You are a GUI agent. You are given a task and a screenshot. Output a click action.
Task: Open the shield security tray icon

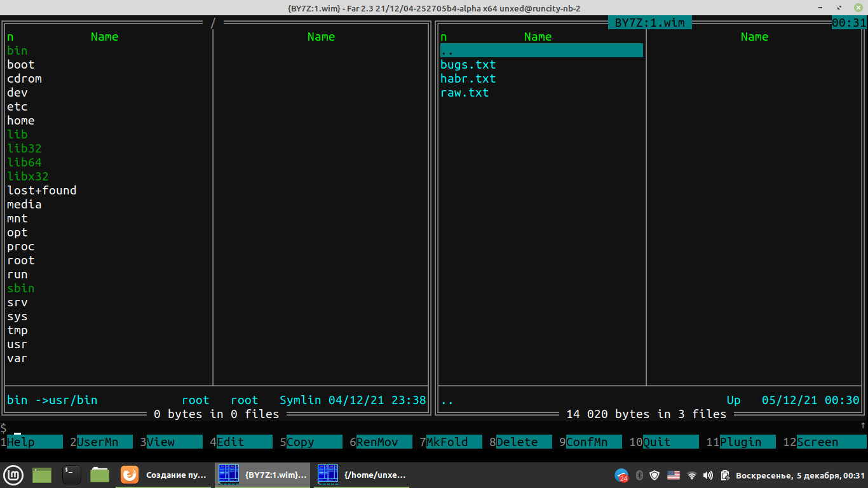654,475
